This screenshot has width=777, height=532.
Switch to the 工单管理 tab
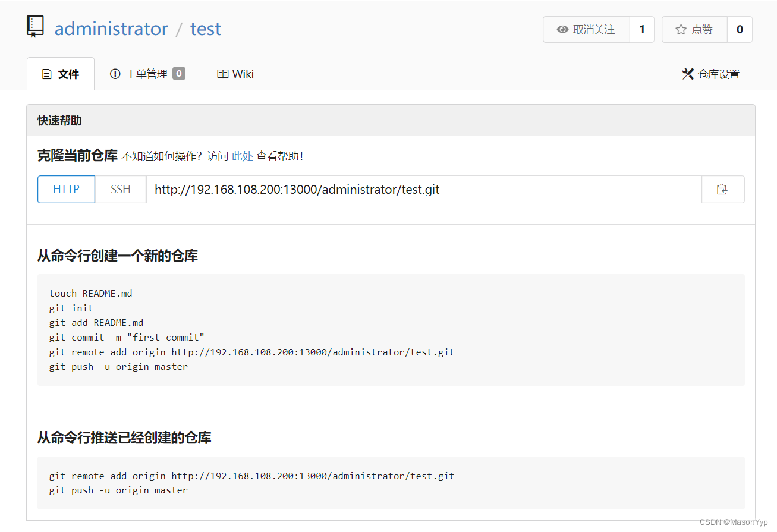click(147, 74)
